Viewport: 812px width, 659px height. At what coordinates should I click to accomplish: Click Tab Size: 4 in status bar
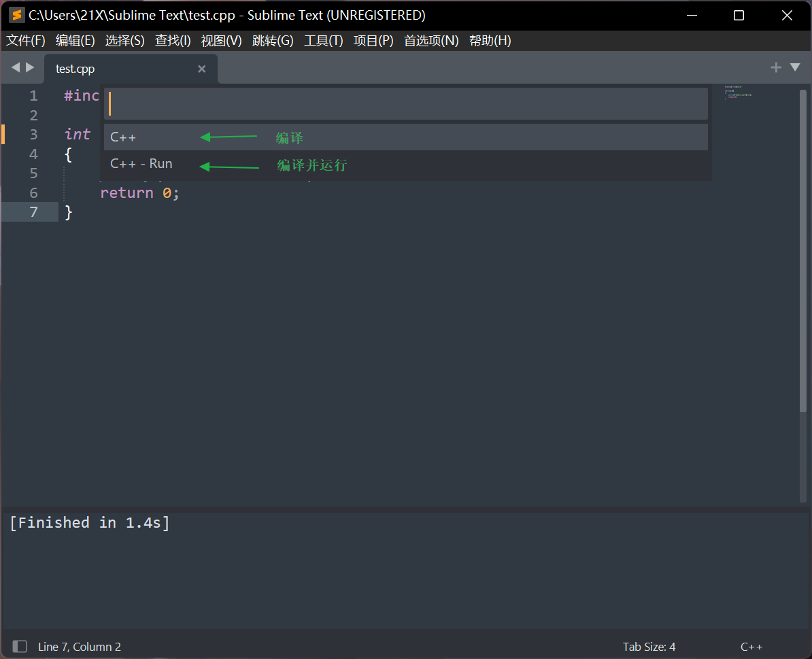pos(649,647)
